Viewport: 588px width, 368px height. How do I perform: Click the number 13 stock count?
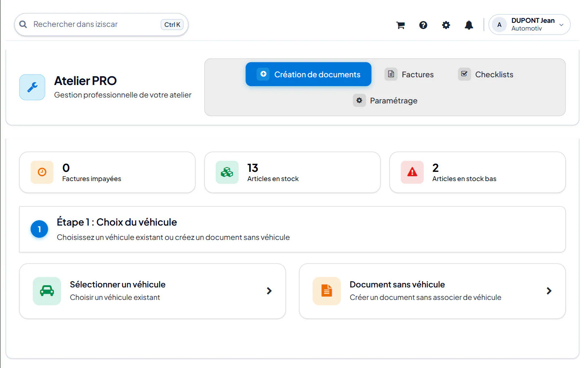pyautogui.click(x=253, y=168)
